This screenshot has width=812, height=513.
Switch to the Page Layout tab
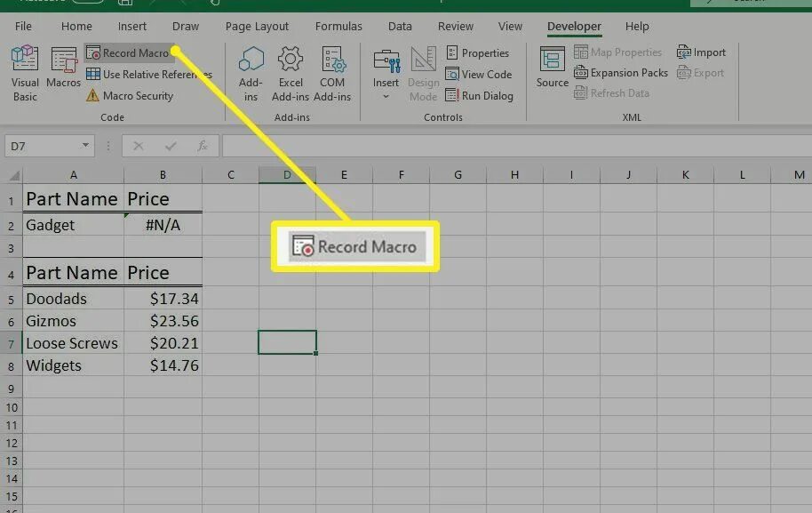257,26
